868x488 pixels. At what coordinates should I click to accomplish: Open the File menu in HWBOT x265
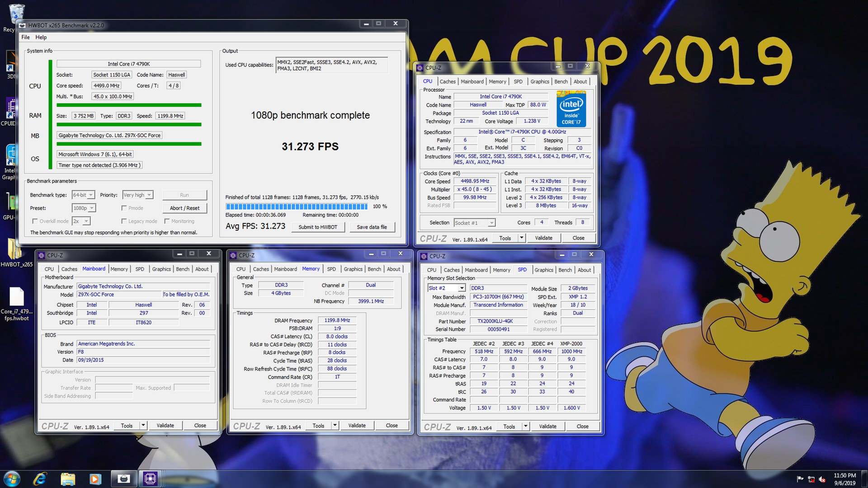coord(25,37)
